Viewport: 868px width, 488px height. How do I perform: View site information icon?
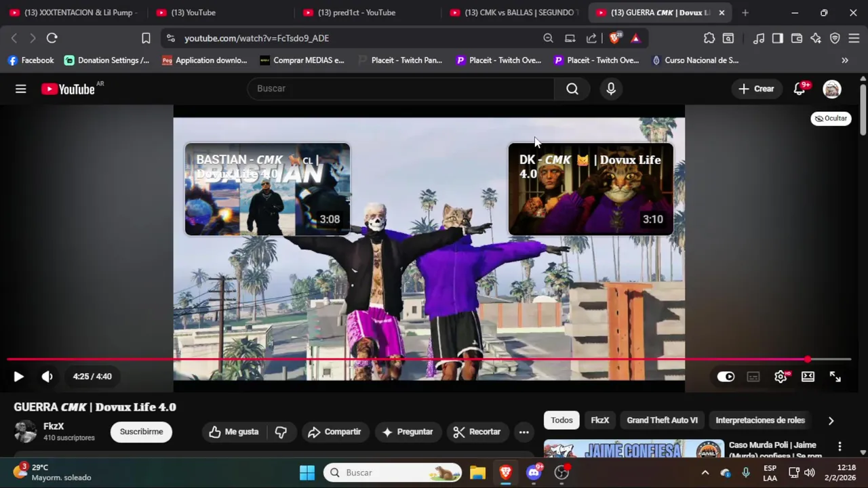pyautogui.click(x=170, y=39)
